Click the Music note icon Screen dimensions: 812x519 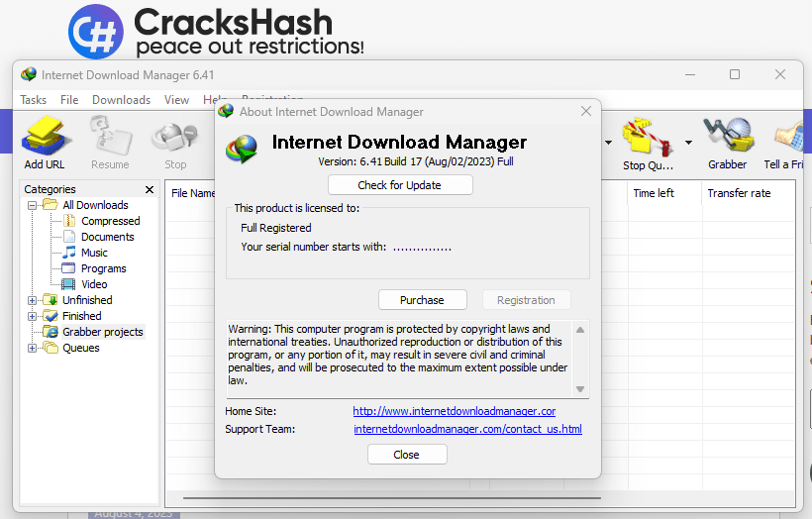pos(69,253)
